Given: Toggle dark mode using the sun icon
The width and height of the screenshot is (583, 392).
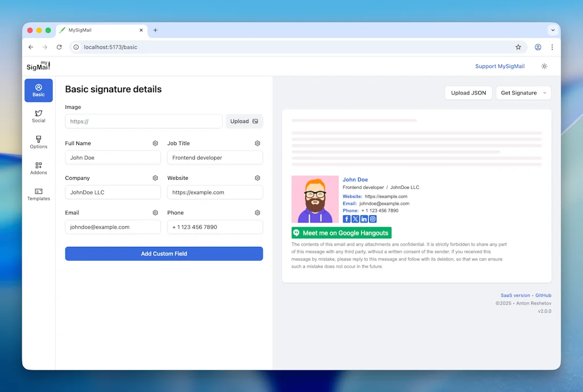Looking at the screenshot, I should tap(544, 66).
